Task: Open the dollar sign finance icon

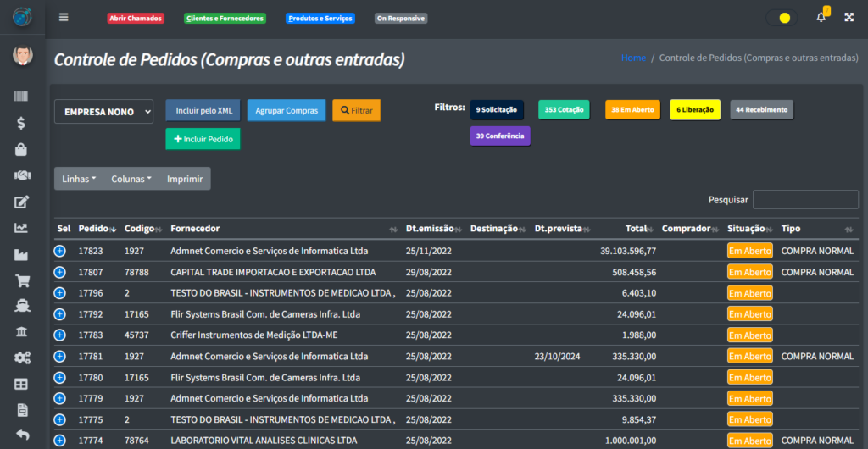Action: 22,124
